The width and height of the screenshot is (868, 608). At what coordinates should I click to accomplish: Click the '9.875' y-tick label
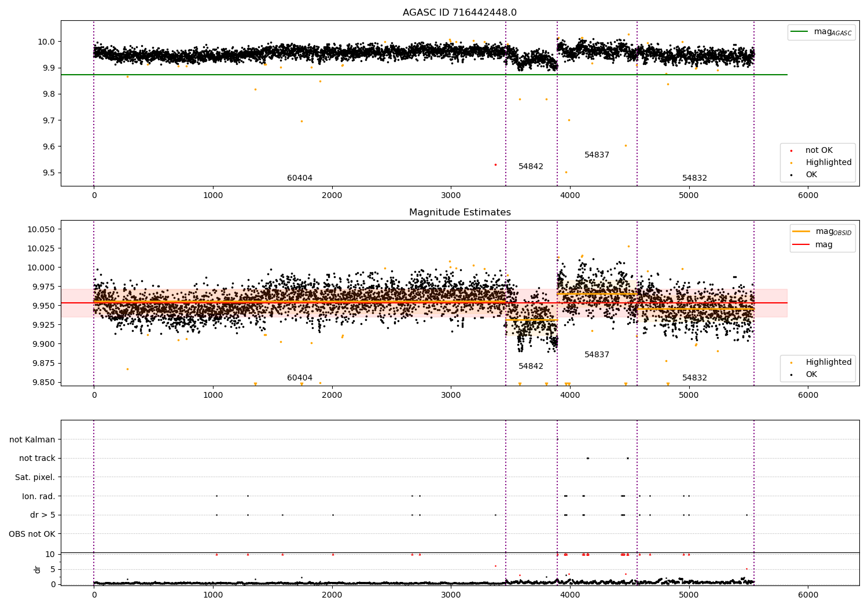44,363
